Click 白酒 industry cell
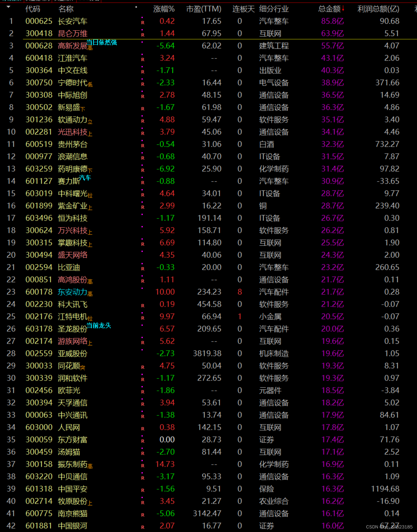Screen dimensions: 417x532 click(x=266, y=144)
